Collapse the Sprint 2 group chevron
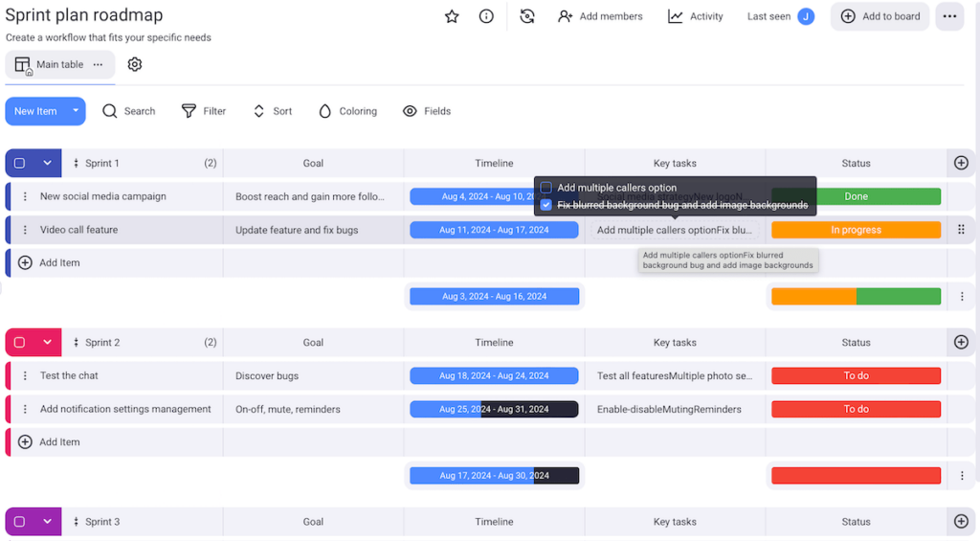 pos(47,343)
